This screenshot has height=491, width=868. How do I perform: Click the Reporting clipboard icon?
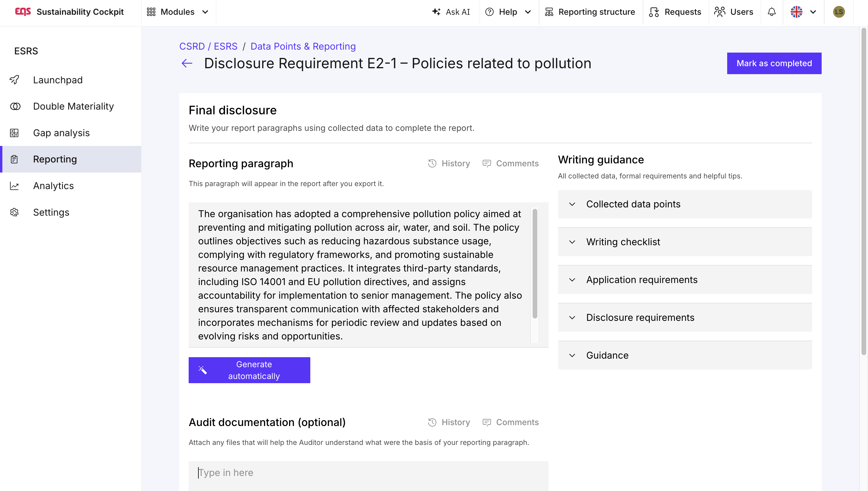(x=14, y=159)
